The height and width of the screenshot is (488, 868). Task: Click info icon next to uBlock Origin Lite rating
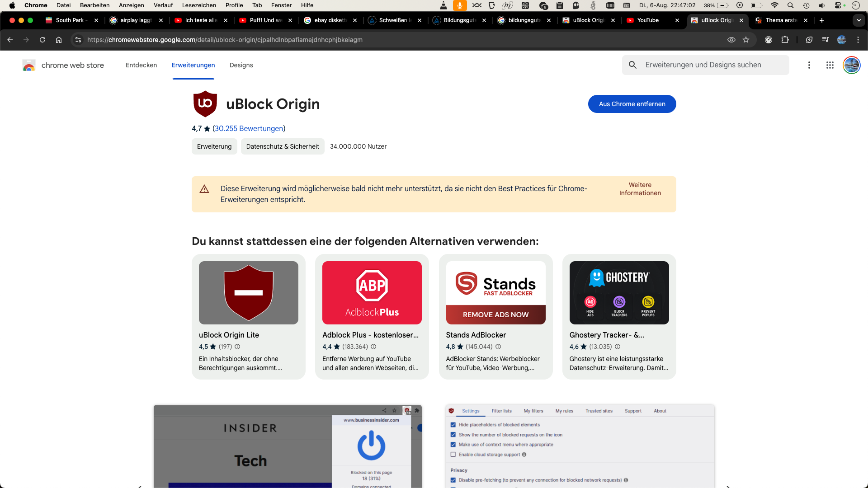coord(237,347)
